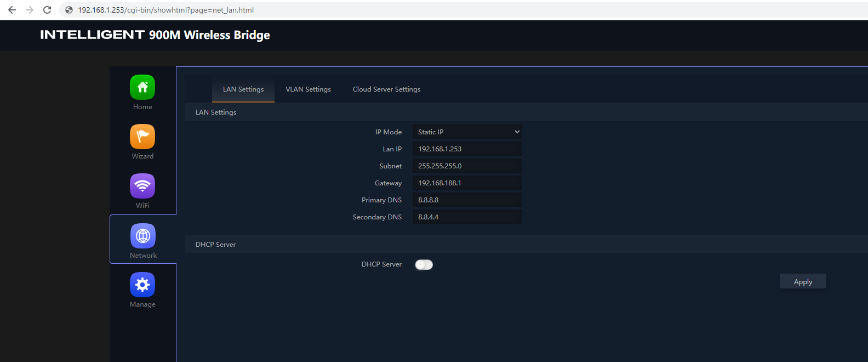868x362 pixels.
Task: Select the Primary DNS field 8.8.8.8
Action: (x=467, y=200)
